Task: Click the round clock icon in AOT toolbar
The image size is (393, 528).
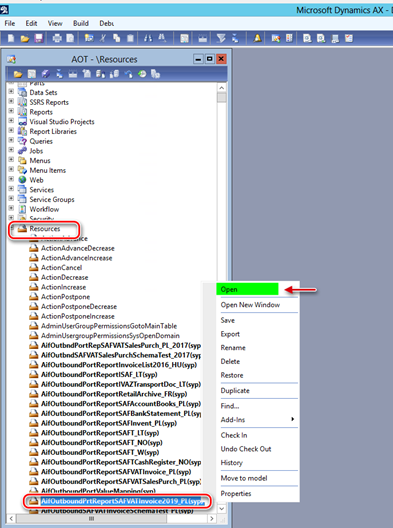Action: click(x=142, y=74)
